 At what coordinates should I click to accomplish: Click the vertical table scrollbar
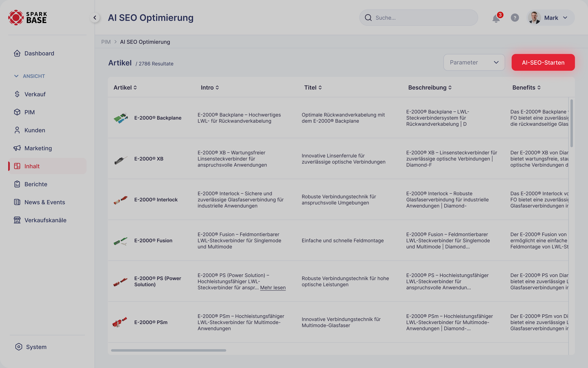tap(572, 123)
